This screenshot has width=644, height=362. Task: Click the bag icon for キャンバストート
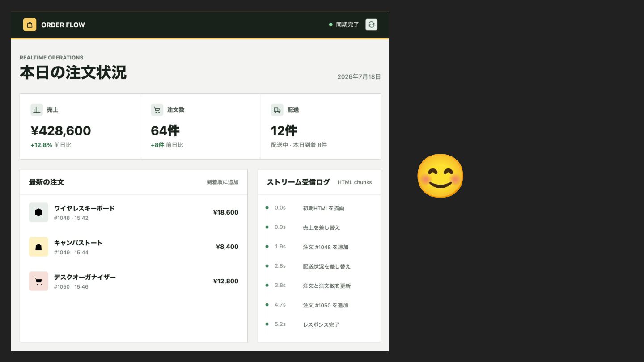point(38,247)
